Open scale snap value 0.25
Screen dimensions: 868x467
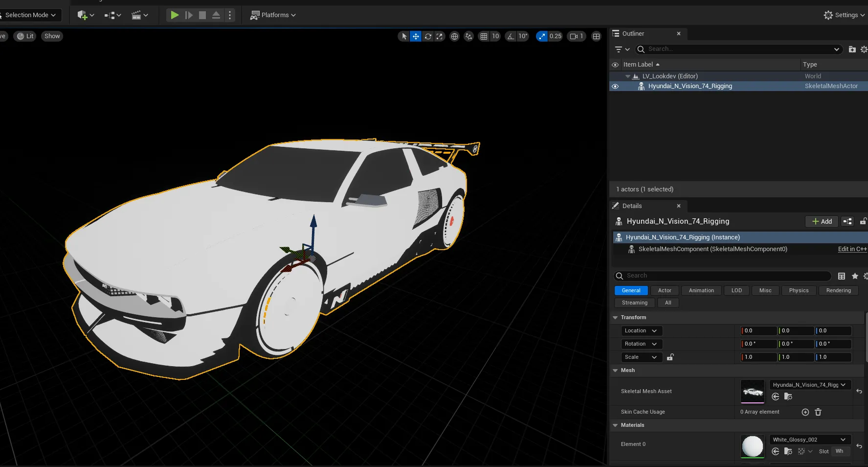pyautogui.click(x=556, y=36)
